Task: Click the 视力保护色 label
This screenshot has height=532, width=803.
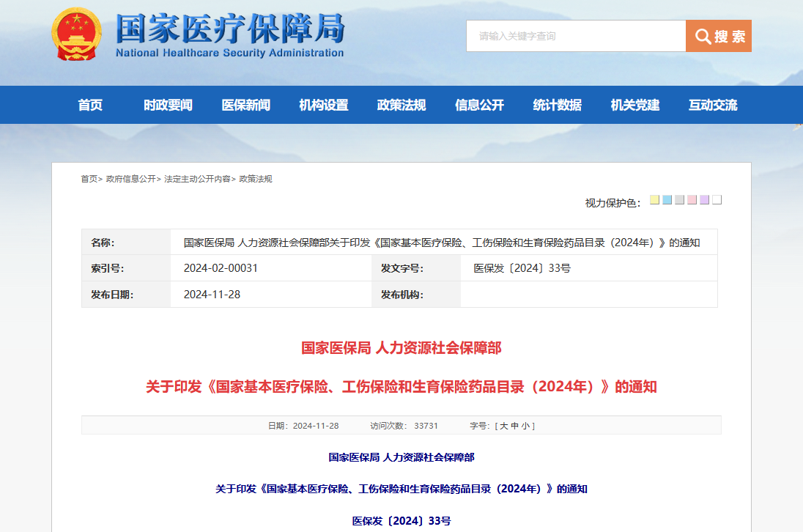Action: [613, 203]
